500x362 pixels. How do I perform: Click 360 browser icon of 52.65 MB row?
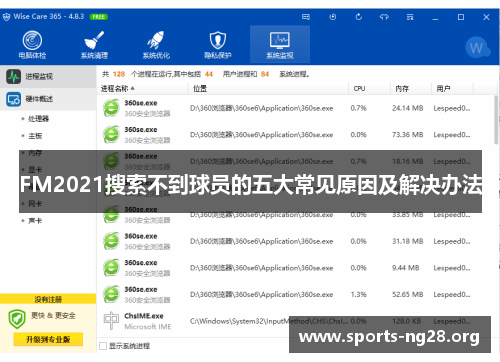(x=111, y=294)
